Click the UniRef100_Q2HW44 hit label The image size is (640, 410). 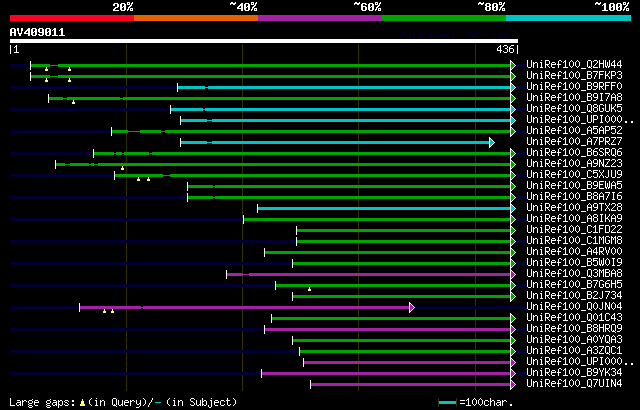pos(574,64)
